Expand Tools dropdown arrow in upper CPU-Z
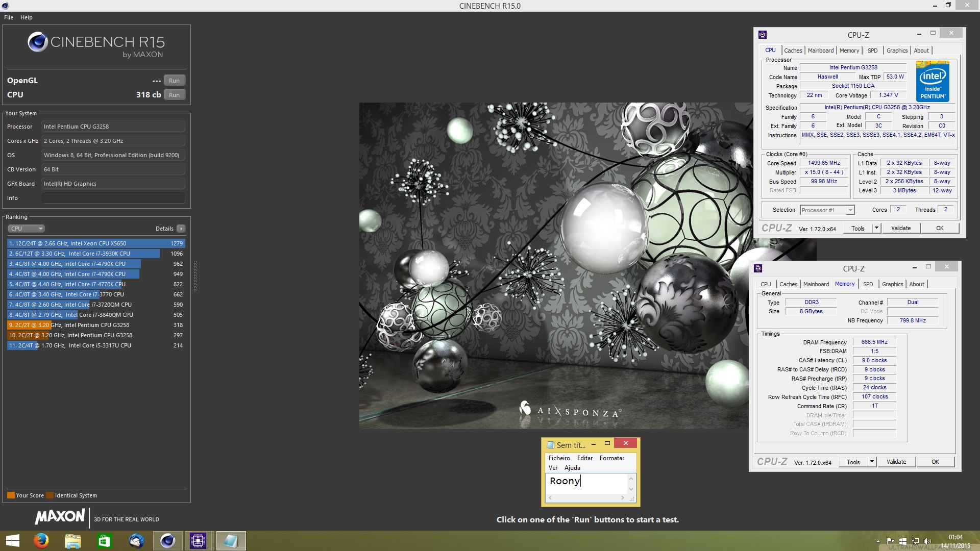Screen dimensions: 980x551 point(876,229)
